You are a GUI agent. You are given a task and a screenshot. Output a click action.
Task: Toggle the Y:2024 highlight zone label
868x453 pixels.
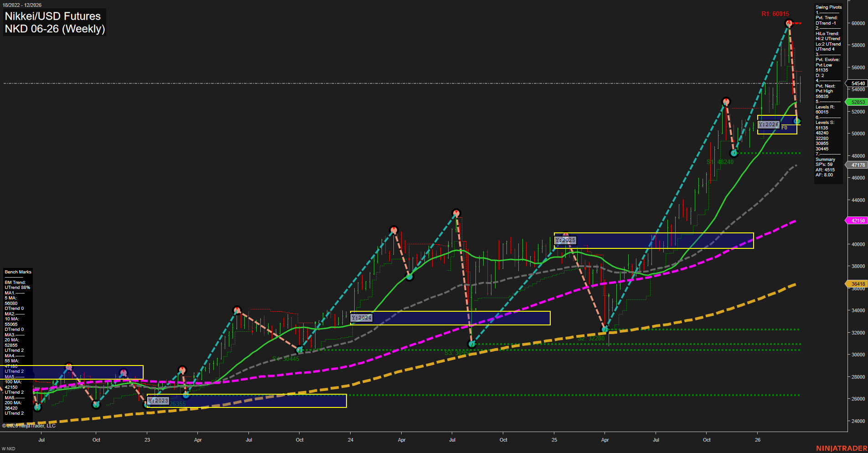[362, 318]
